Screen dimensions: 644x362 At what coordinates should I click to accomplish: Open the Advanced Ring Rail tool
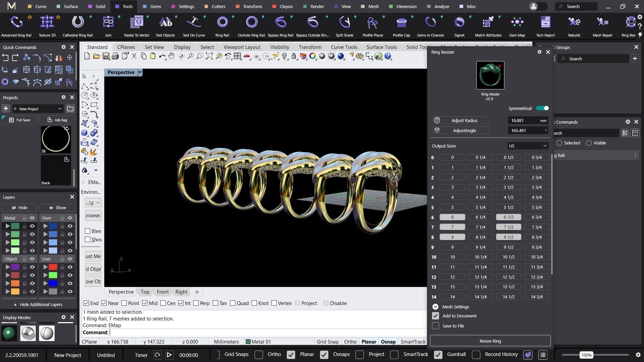point(16,26)
